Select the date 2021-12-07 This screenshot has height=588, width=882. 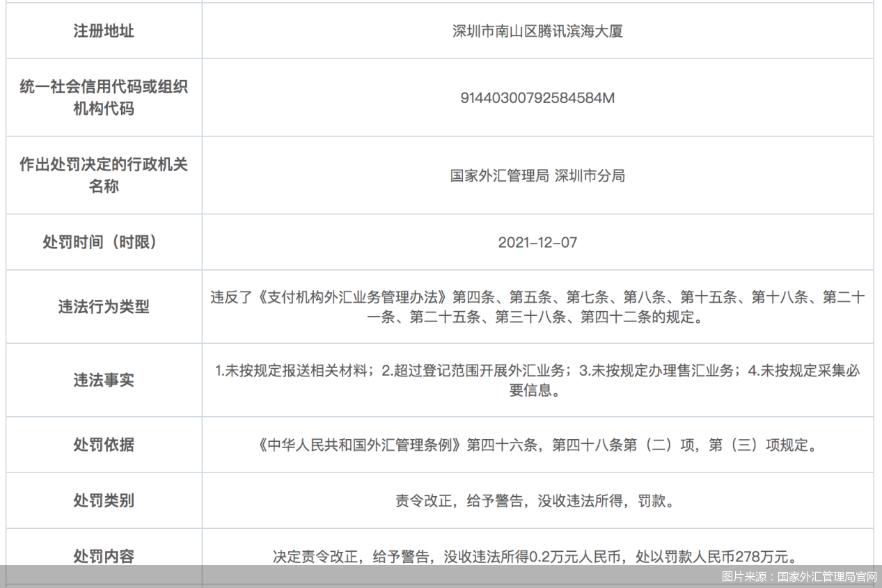537,243
